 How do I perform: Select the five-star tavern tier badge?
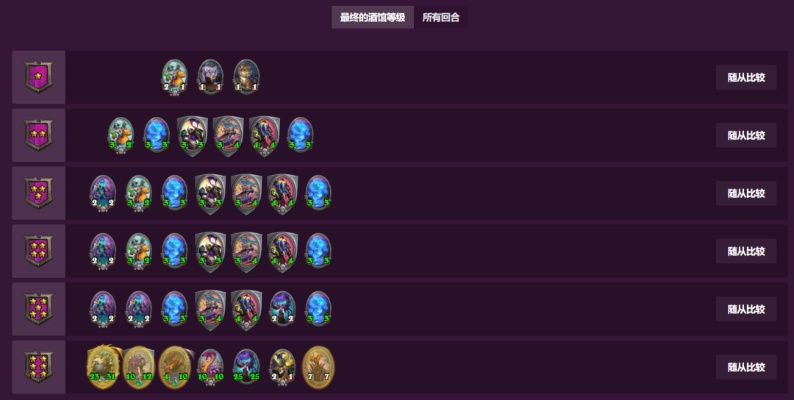click(38, 309)
